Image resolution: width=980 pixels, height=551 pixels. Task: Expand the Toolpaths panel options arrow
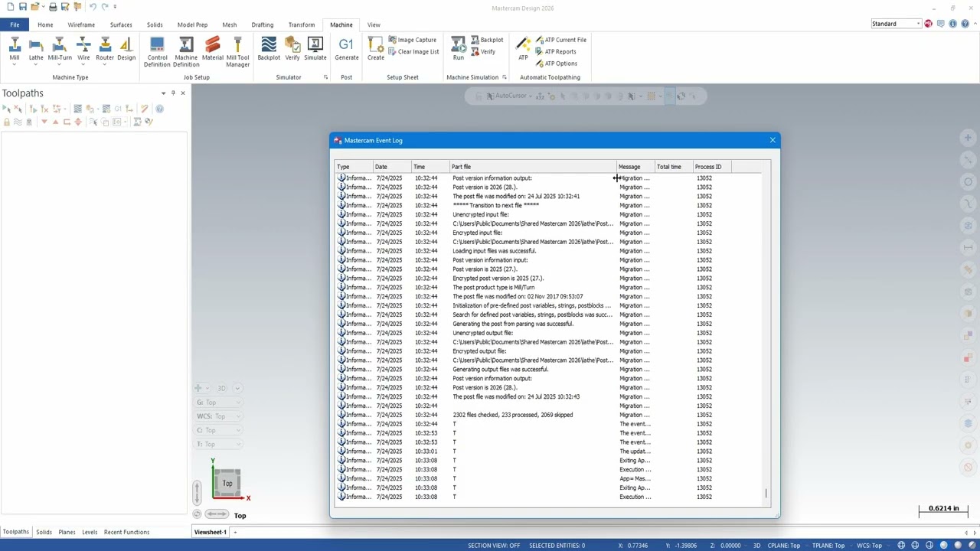(163, 93)
